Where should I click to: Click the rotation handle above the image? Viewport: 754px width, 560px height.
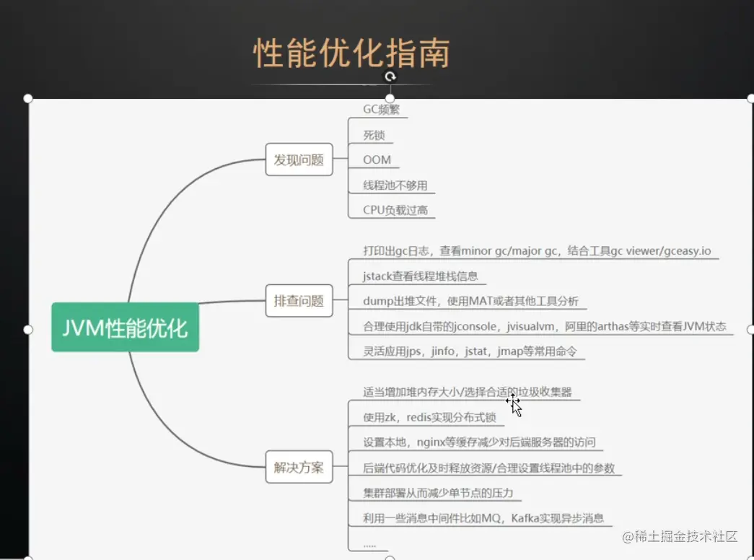[390, 76]
